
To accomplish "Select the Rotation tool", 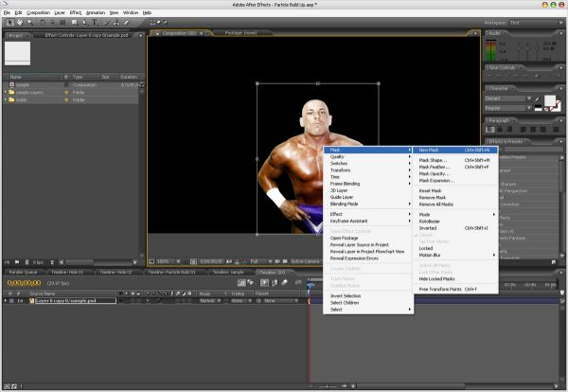I will pos(43,23).
